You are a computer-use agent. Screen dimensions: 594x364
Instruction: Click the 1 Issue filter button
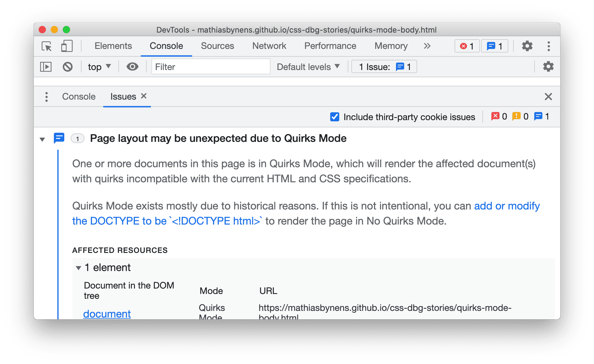[x=382, y=66]
